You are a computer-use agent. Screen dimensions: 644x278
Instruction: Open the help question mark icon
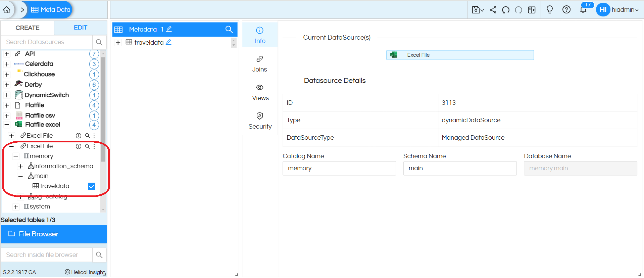tap(566, 10)
